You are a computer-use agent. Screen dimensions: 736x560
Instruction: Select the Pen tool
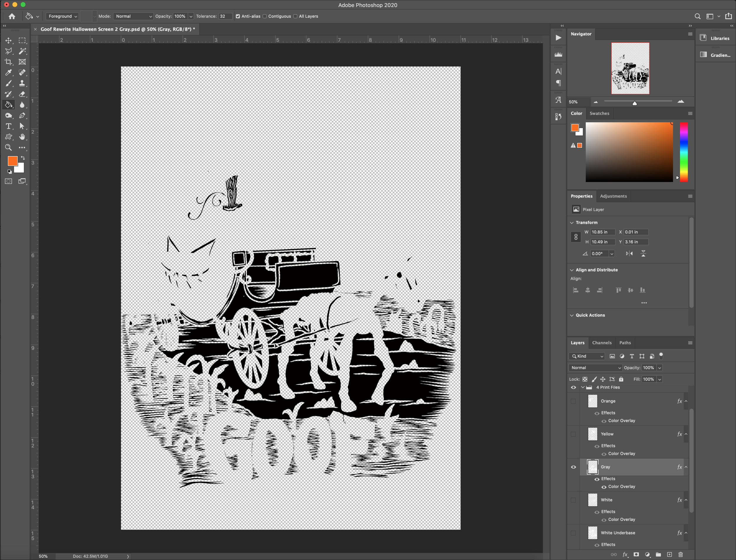(x=22, y=116)
